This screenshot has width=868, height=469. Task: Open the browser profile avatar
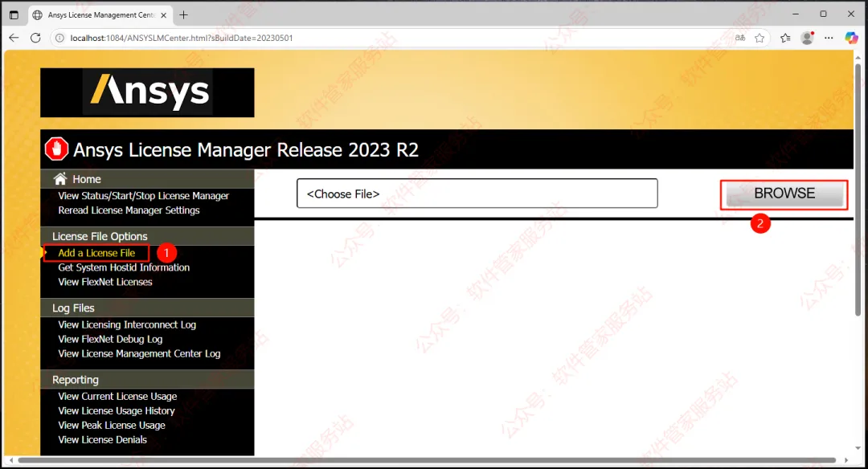(x=807, y=38)
